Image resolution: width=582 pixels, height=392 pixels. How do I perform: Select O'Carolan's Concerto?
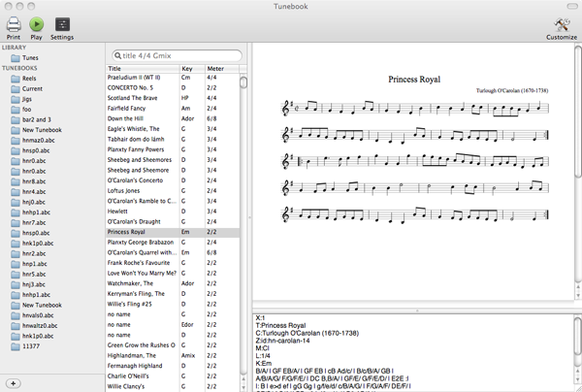tap(173, 180)
